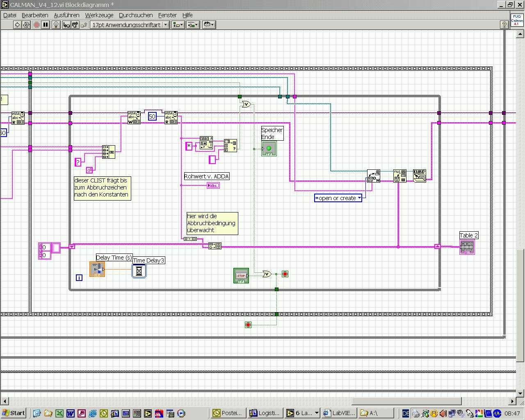Image resolution: width=525 pixels, height=420 pixels.
Task: Click the Windows Start button
Action: (x=14, y=413)
